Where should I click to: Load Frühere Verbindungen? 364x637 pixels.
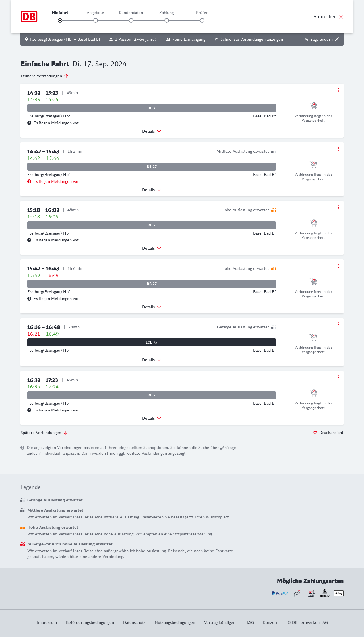click(x=44, y=76)
